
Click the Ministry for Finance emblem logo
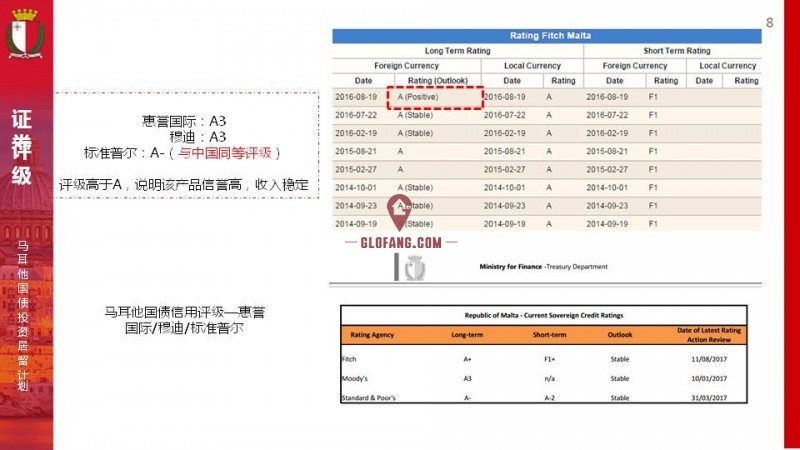(414, 267)
